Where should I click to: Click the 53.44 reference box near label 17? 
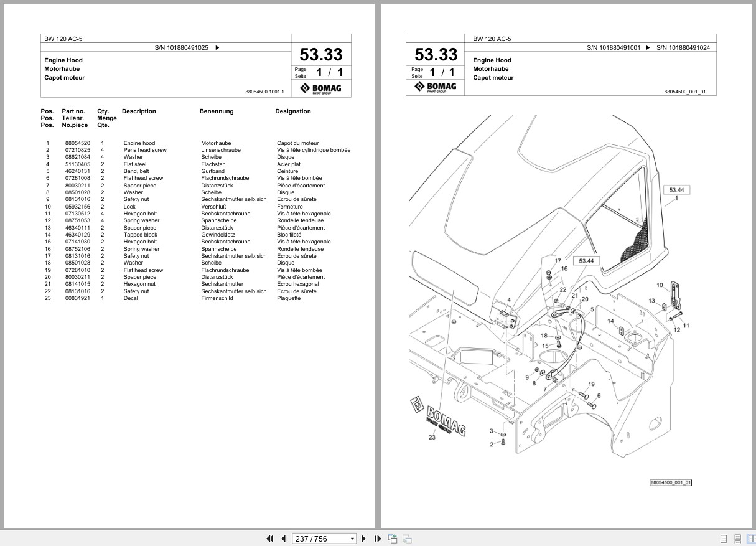(586, 261)
